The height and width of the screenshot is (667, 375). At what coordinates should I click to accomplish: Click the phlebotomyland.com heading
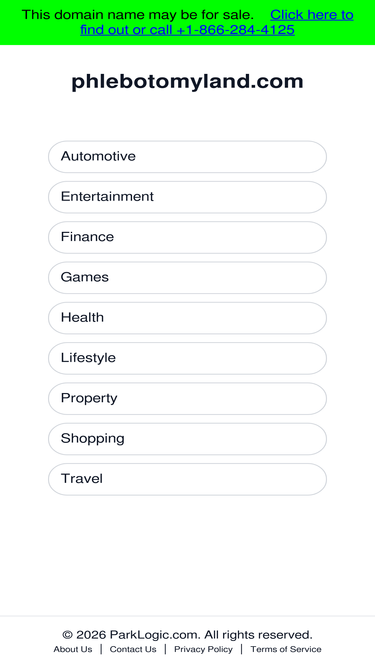tap(188, 81)
